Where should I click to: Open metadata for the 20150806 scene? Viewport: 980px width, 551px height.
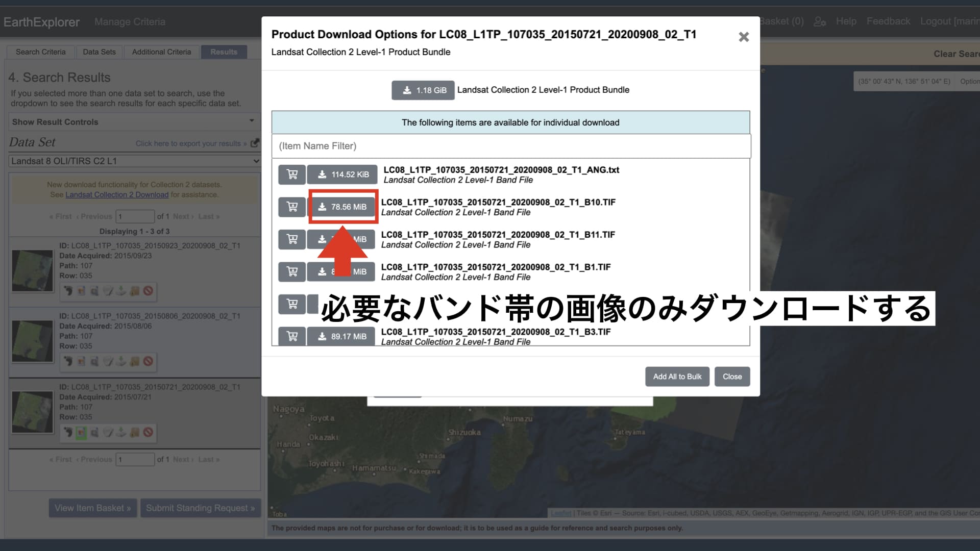(x=108, y=361)
